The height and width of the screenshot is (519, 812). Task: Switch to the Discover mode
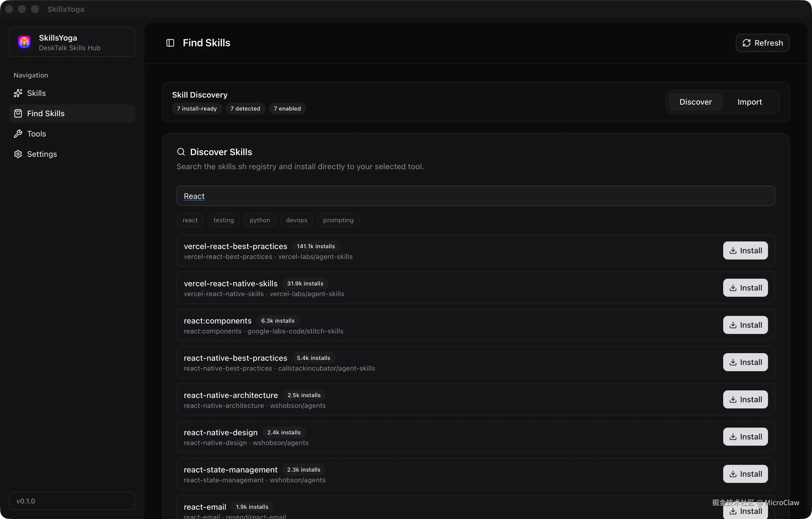pos(695,102)
